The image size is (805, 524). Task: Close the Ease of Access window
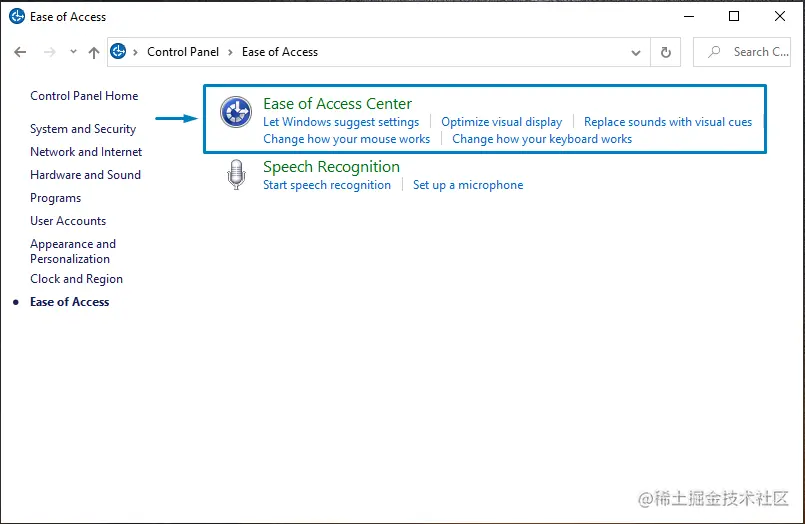click(x=780, y=16)
